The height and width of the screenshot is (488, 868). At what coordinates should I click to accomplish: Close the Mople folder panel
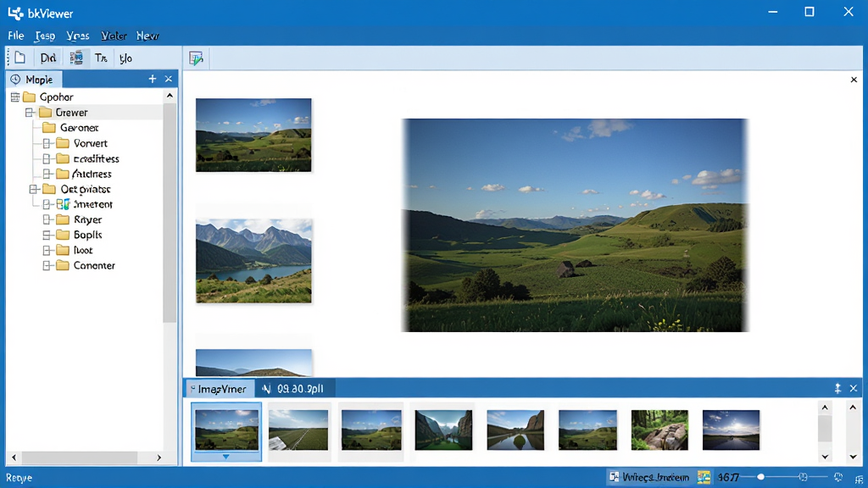click(x=169, y=79)
